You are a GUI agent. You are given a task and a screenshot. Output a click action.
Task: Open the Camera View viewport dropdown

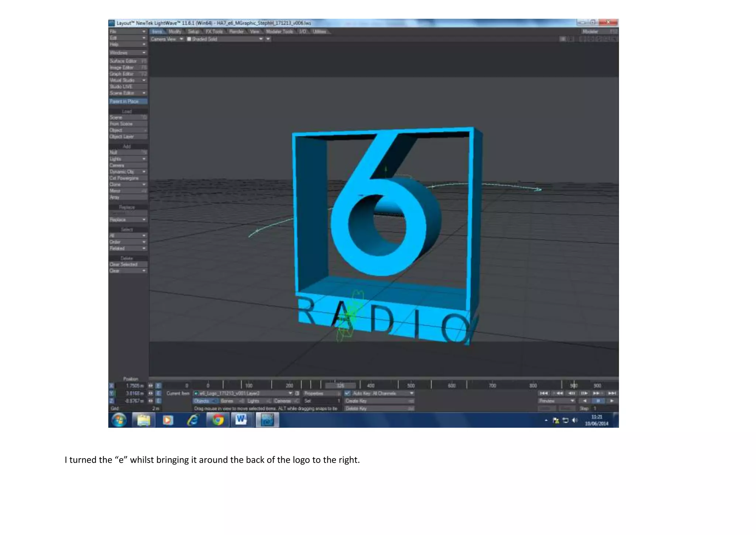(167, 39)
